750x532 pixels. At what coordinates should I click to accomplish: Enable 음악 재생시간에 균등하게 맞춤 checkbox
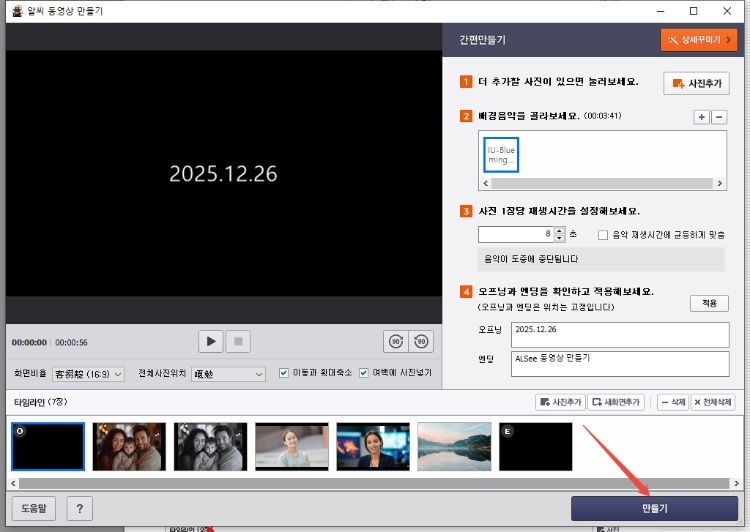(602, 234)
